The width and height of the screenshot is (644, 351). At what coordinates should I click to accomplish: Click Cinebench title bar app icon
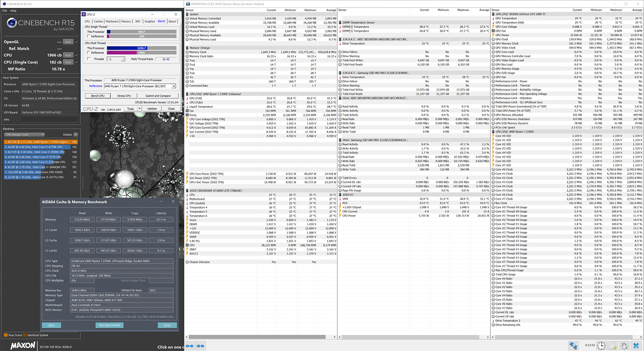4,4
